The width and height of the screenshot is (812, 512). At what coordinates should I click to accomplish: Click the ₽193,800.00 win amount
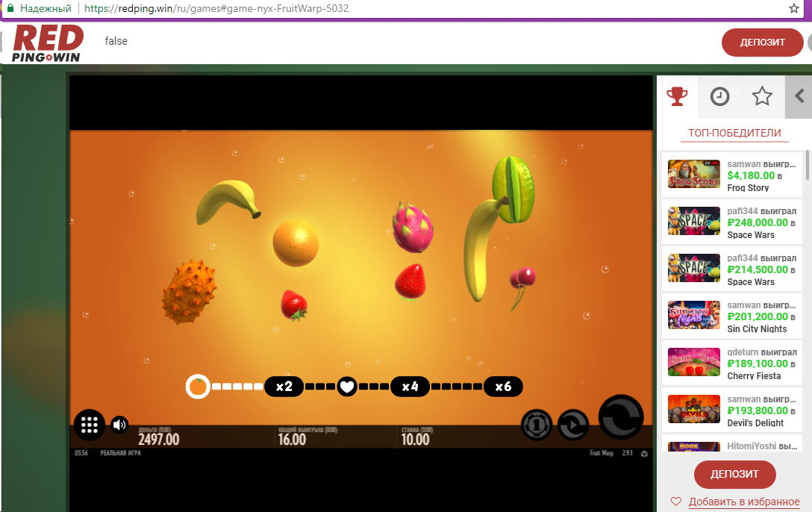[x=757, y=410]
